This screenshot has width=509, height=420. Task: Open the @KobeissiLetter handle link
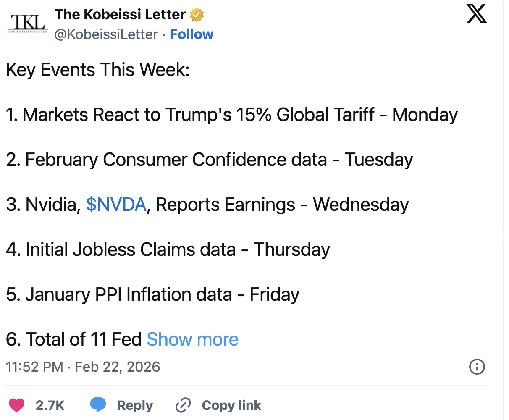click(x=106, y=34)
